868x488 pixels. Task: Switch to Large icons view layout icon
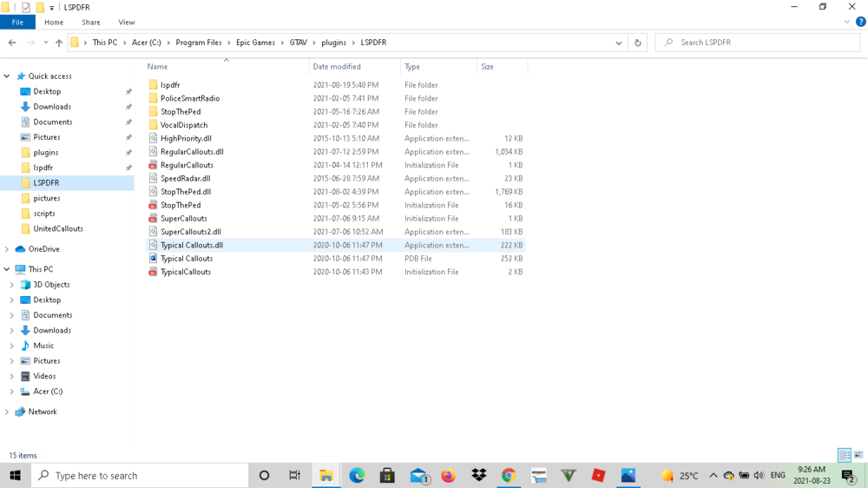(858, 455)
